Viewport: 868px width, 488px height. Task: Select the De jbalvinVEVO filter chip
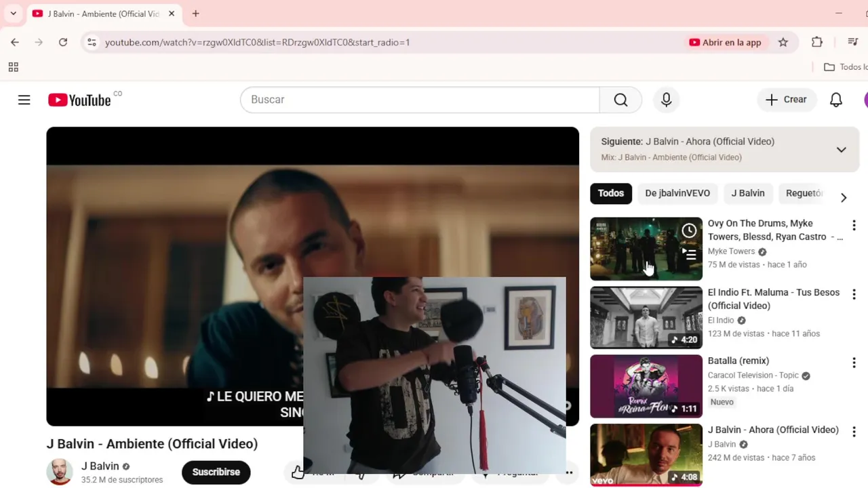[677, 193]
